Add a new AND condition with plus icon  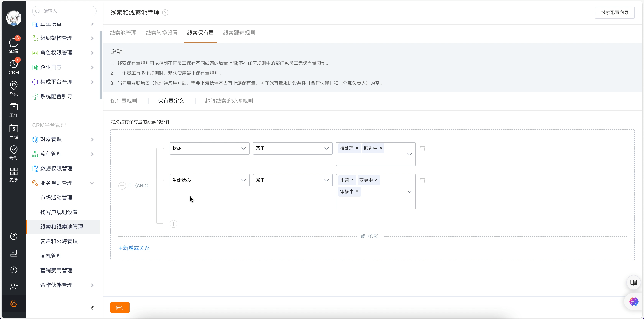point(173,224)
